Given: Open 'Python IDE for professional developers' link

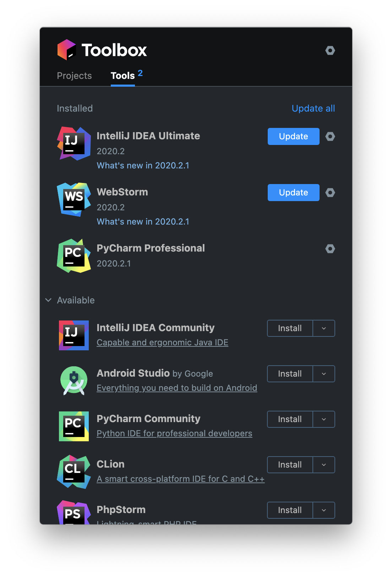Looking at the screenshot, I should point(174,433).
